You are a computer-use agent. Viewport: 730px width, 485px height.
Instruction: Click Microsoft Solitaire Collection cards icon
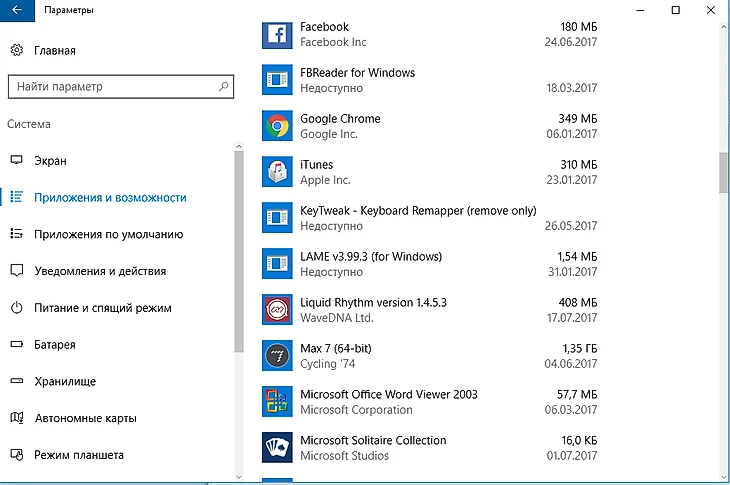click(276, 448)
